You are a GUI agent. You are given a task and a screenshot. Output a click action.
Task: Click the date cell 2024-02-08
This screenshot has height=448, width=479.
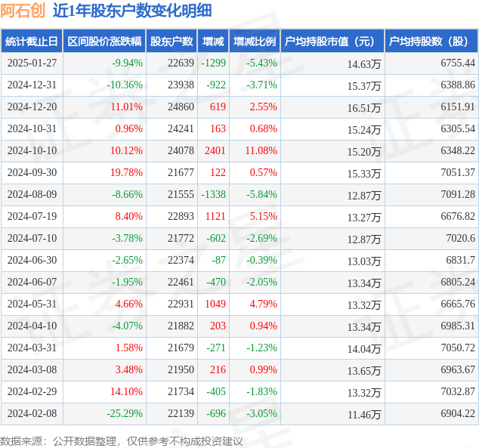tap(32, 414)
